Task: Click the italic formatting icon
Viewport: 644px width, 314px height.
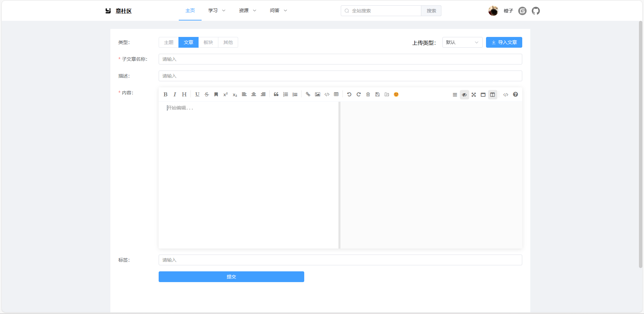Action: pos(175,94)
